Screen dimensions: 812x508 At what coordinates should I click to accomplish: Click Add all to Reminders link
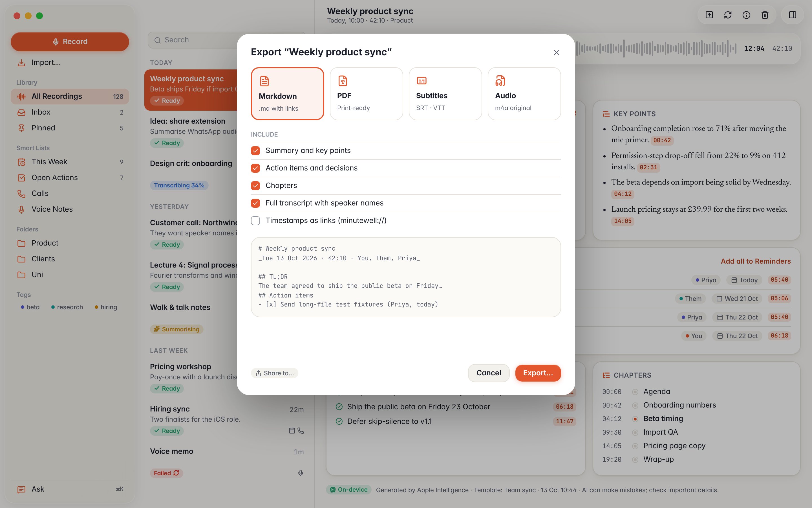[x=756, y=261]
